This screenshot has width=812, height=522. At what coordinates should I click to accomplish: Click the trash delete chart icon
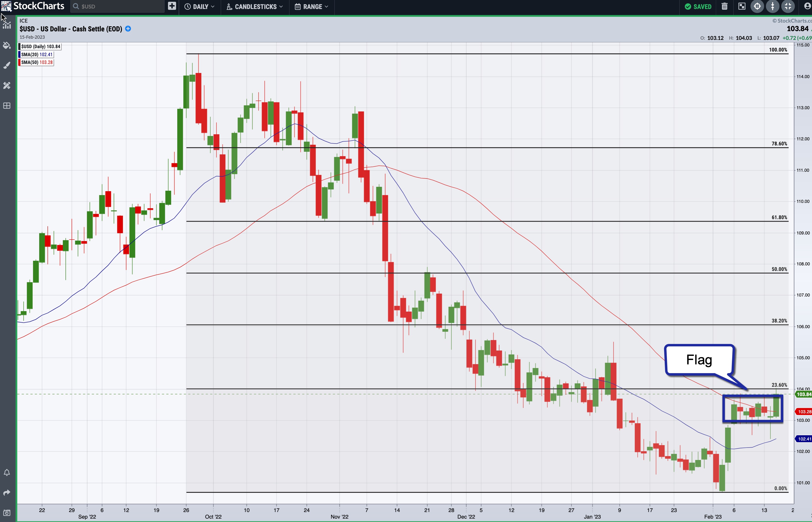pyautogui.click(x=724, y=6)
